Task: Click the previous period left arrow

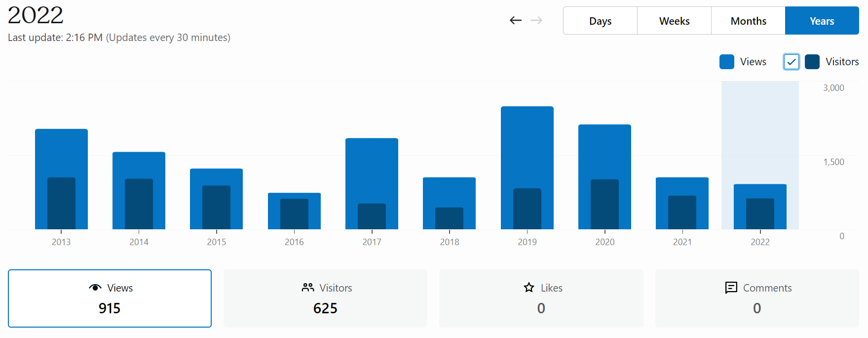Action: tap(516, 20)
